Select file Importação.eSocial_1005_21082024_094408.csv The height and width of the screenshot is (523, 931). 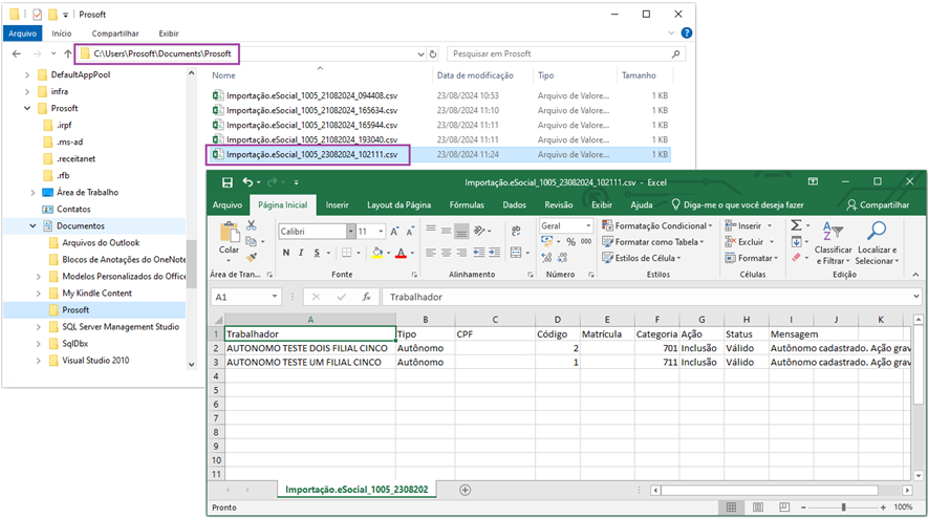[x=312, y=96]
